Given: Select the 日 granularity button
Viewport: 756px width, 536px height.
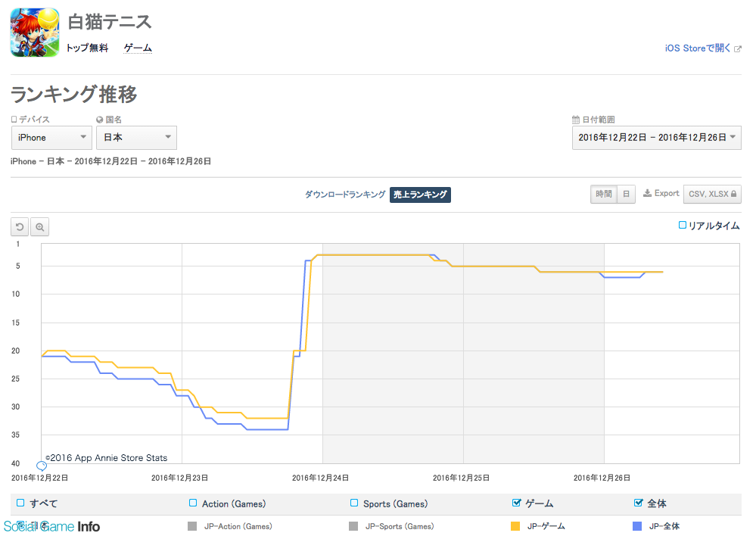Looking at the screenshot, I should point(627,194).
